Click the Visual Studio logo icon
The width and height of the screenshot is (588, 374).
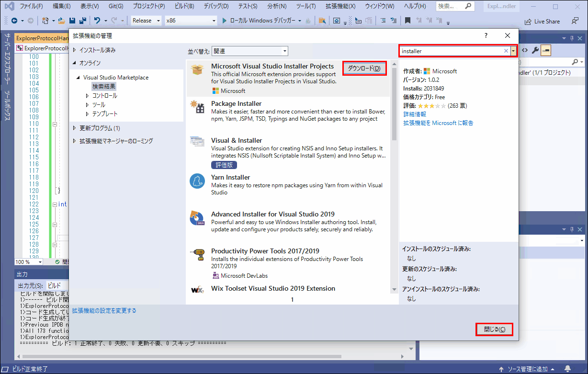click(x=9, y=7)
